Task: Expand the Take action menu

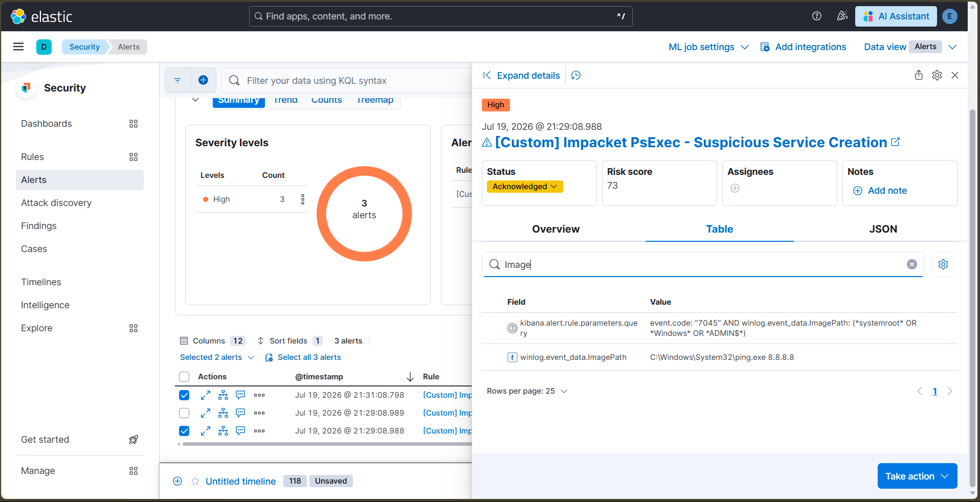Action: (x=917, y=476)
